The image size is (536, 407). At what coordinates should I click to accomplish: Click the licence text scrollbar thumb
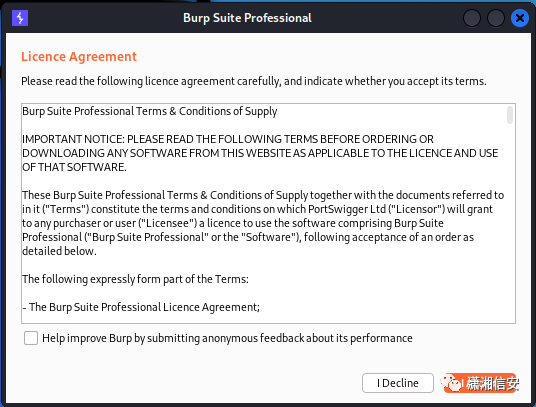[510, 115]
